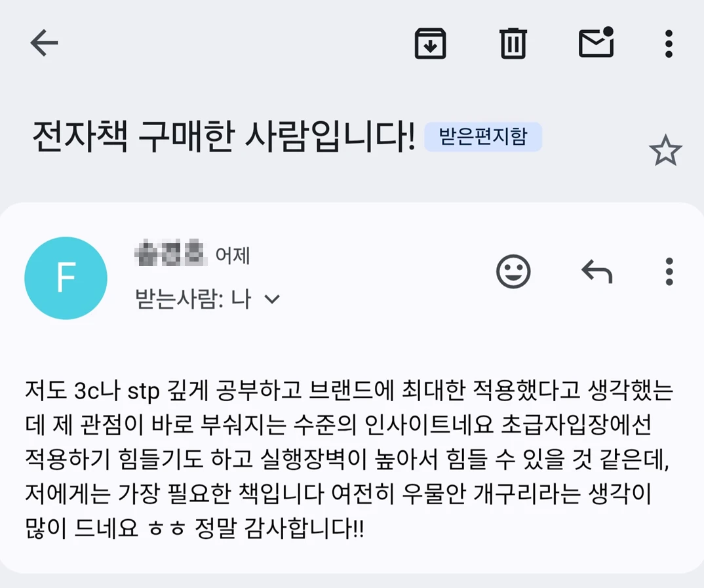Tap the sender avatar circle F
Screen dimensions: 704x588
(x=66, y=278)
